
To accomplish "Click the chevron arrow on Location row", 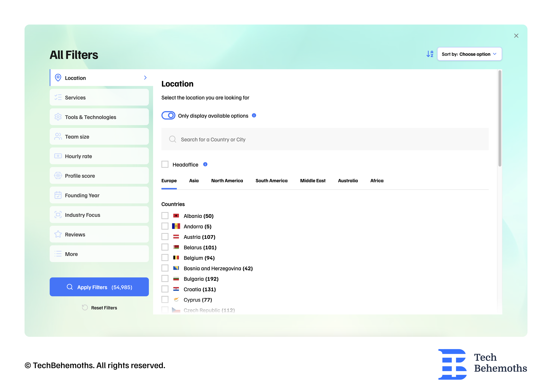I will click(145, 78).
